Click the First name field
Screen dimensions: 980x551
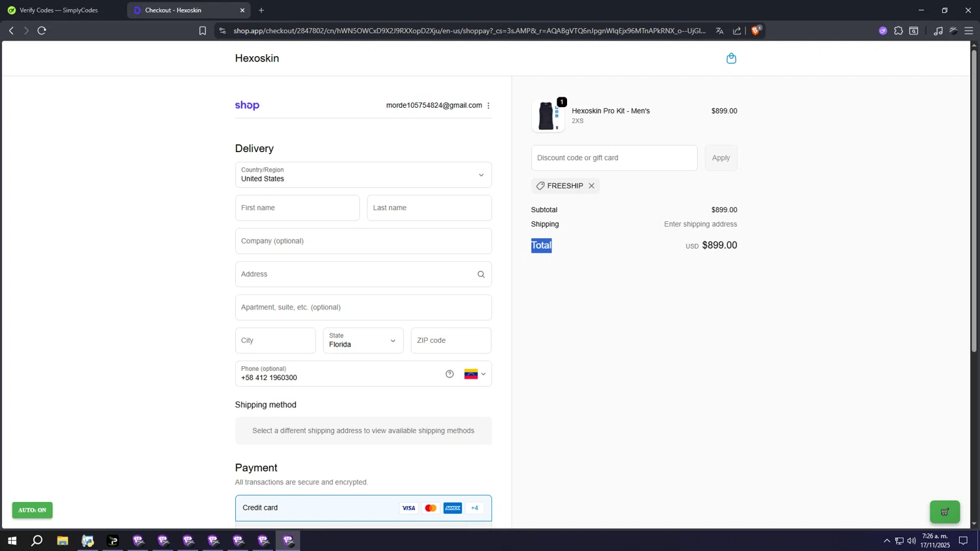tap(297, 208)
